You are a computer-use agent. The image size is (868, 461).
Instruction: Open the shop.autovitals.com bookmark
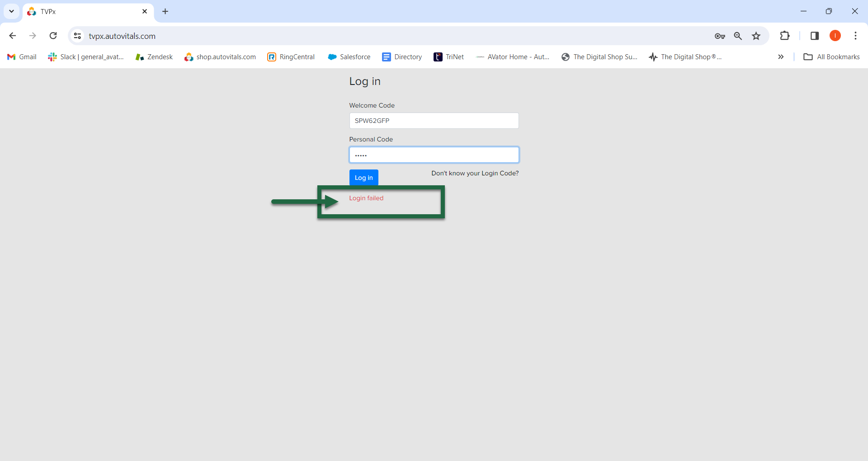click(220, 57)
